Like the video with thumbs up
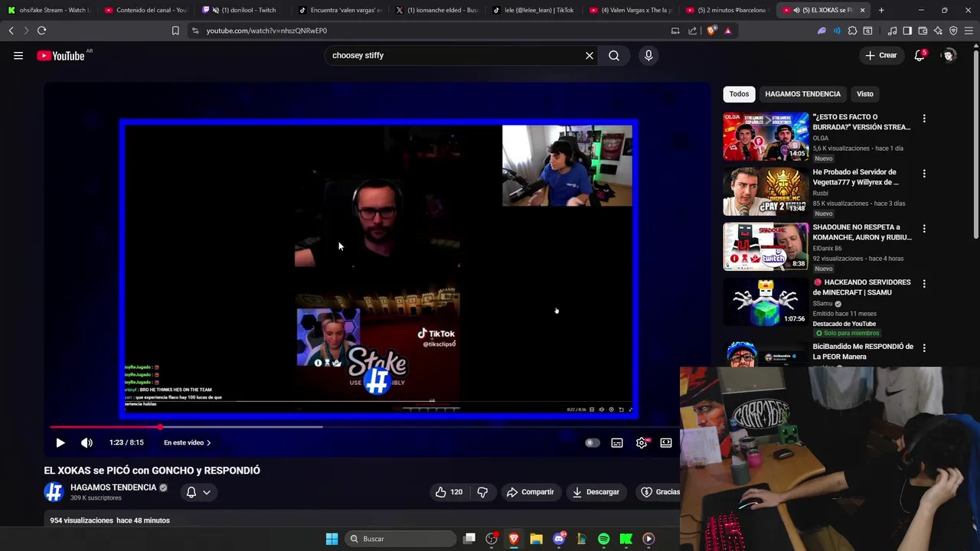Viewport: 980px width, 551px height. click(x=449, y=492)
